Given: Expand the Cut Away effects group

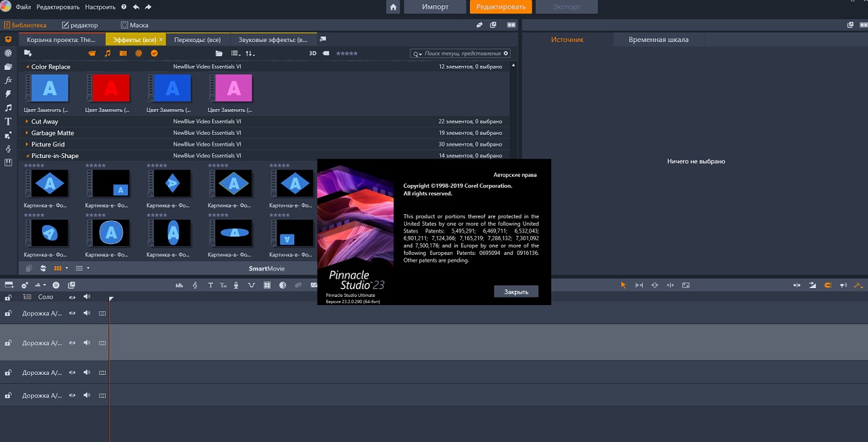Looking at the screenshot, I should [x=27, y=122].
